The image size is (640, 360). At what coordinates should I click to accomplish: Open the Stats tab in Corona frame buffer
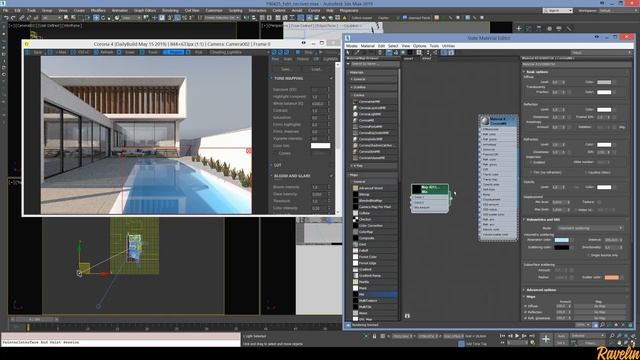[x=288, y=59]
